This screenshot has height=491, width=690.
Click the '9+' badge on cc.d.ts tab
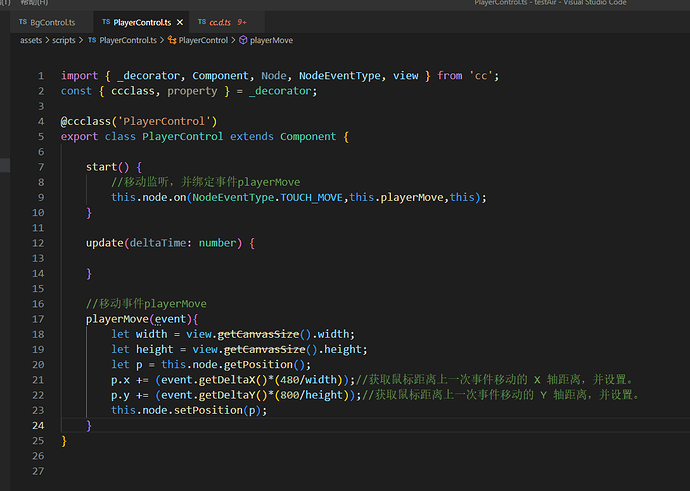(x=242, y=22)
